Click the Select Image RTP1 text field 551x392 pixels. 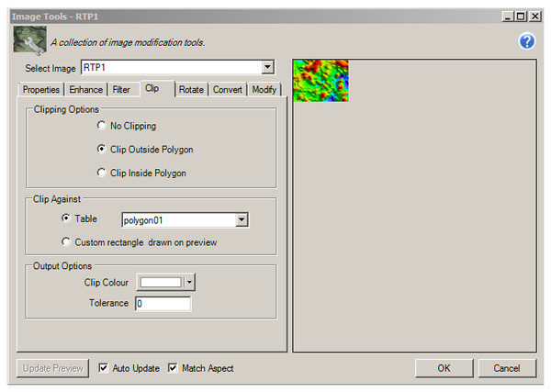point(172,67)
